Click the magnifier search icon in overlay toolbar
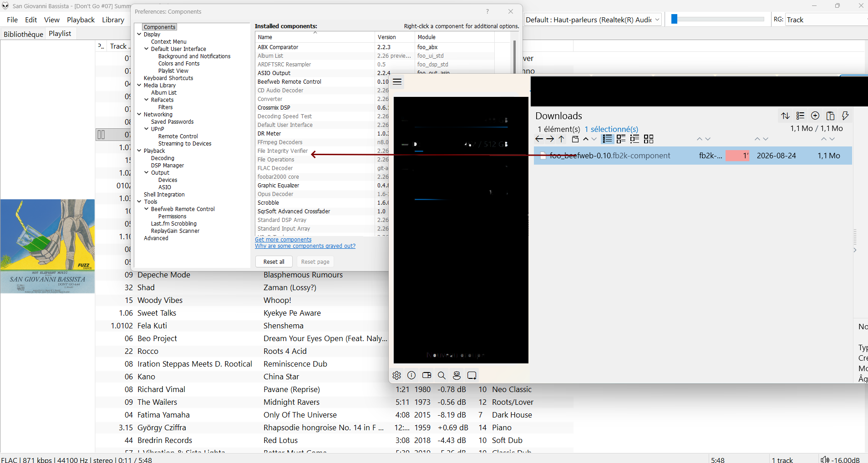The image size is (868, 463). [442, 375]
